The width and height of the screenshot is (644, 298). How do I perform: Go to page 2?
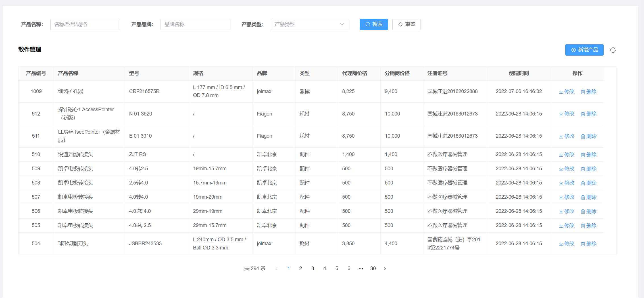pyautogui.click(x=301, y=268)
